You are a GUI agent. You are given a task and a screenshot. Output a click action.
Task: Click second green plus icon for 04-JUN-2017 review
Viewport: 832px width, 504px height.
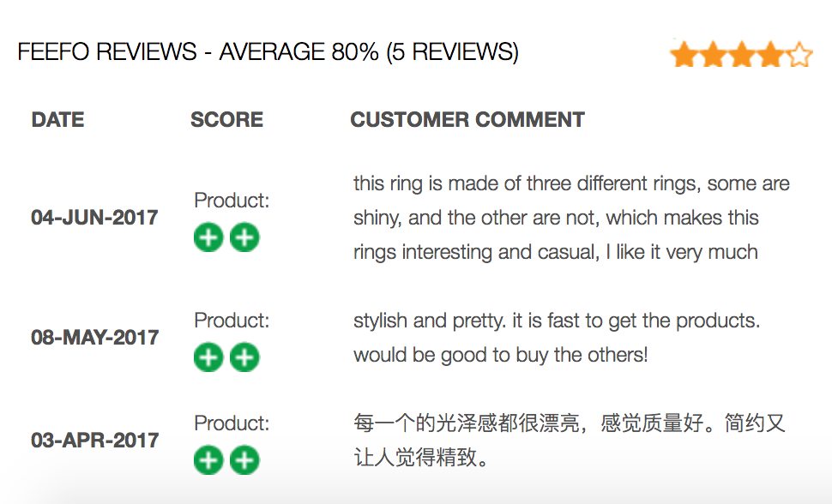pos(244,237)
